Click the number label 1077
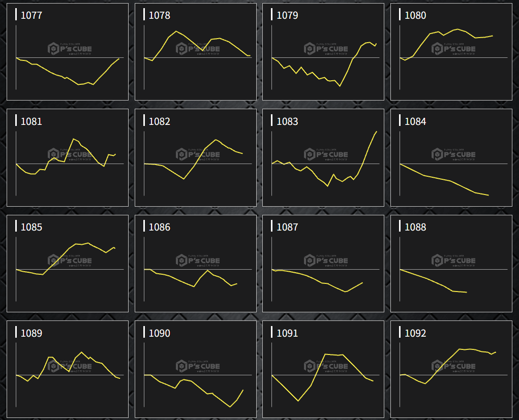519x420 pixels. click(31, 15)
